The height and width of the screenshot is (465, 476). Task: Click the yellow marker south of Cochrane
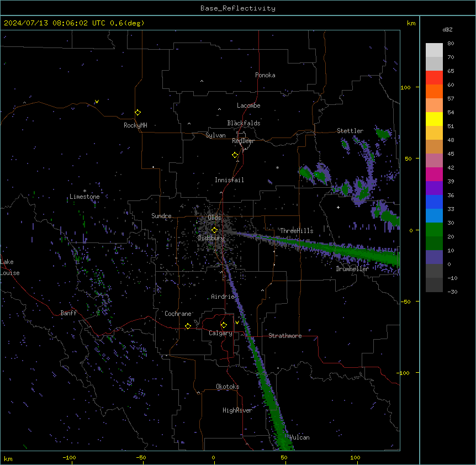click(188, 326)
